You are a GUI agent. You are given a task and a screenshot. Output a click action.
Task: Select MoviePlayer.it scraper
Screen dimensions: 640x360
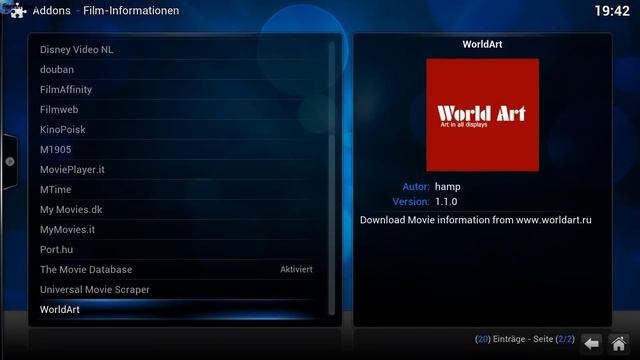pos(178,169)
